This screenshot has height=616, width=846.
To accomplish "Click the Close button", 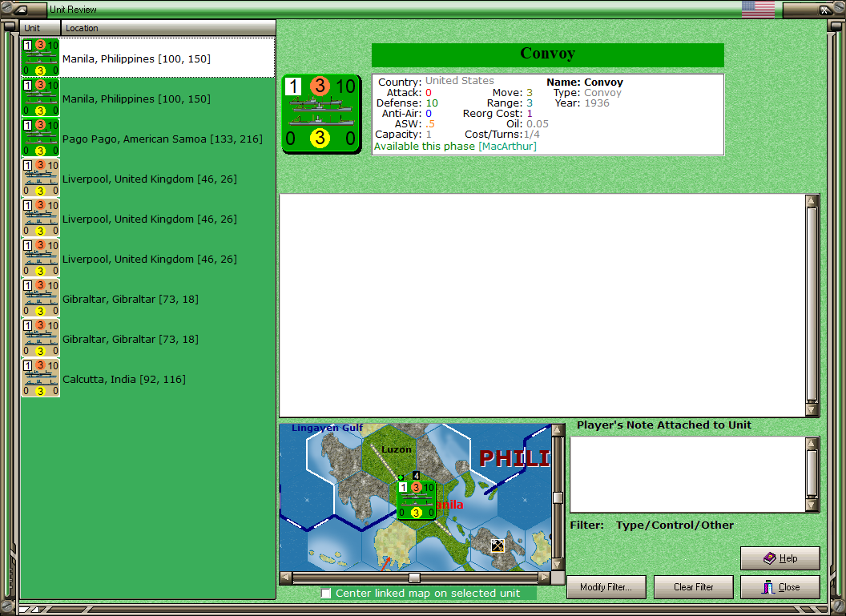I will pyautogui.click(x=780, y=587).
